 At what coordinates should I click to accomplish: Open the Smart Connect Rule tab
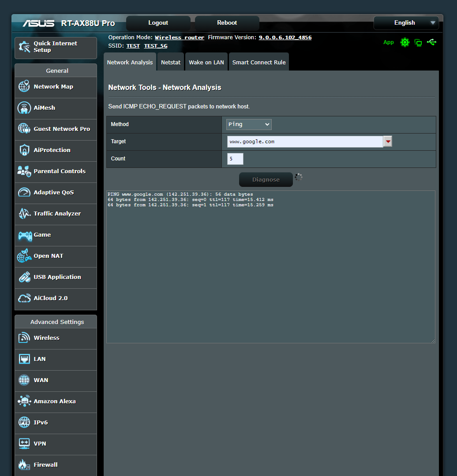259,62
